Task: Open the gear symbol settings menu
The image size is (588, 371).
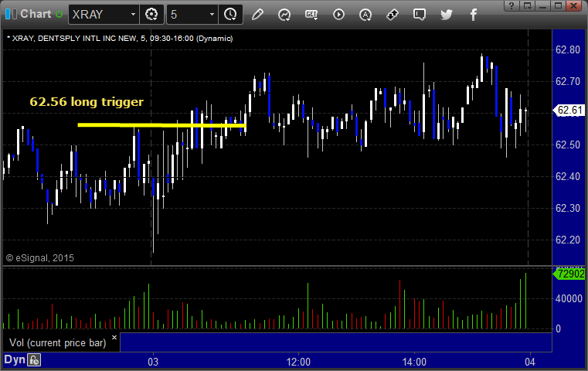Action: [x=151, y=14]
